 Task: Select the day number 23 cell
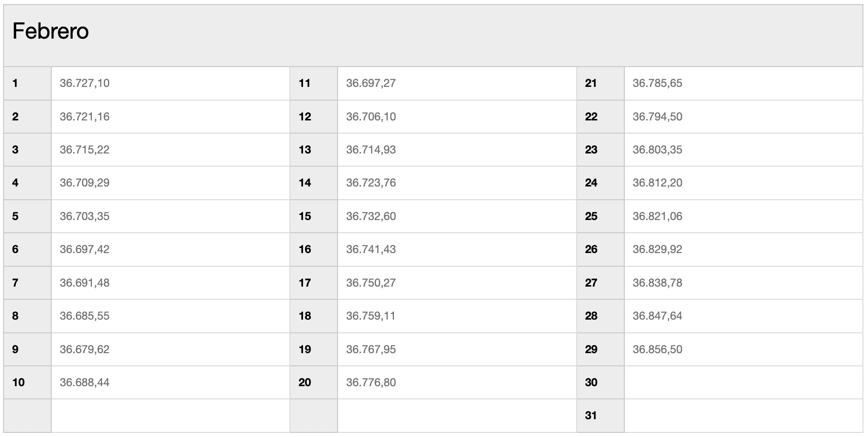tap(600, 150)
